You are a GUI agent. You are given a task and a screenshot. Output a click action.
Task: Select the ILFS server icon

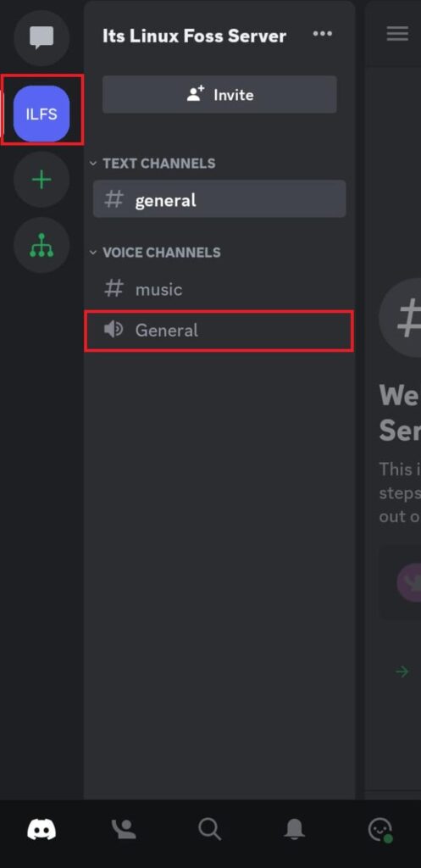tap(42, 114)
